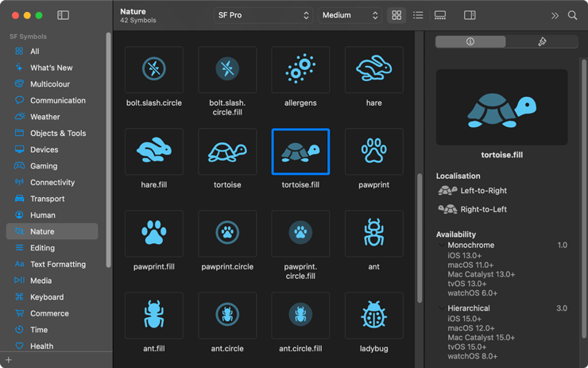Select the ladybug symbol
This screenshot has height=368, width=588.
[x=374, y=315]
